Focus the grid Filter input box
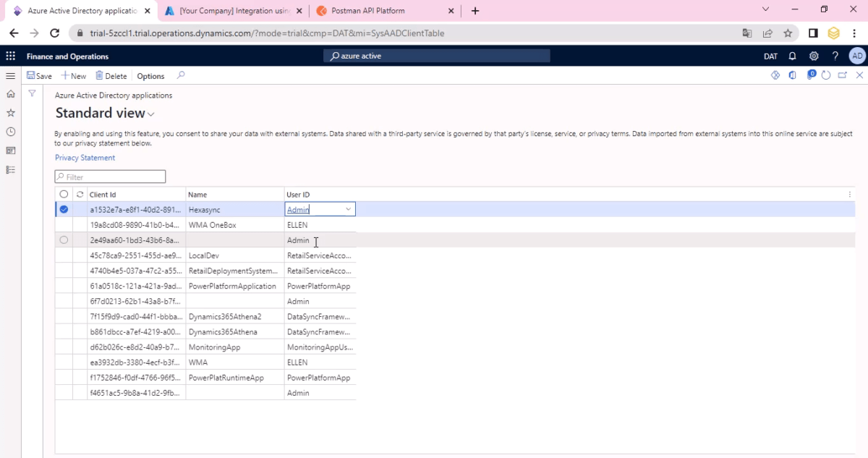 111,177
